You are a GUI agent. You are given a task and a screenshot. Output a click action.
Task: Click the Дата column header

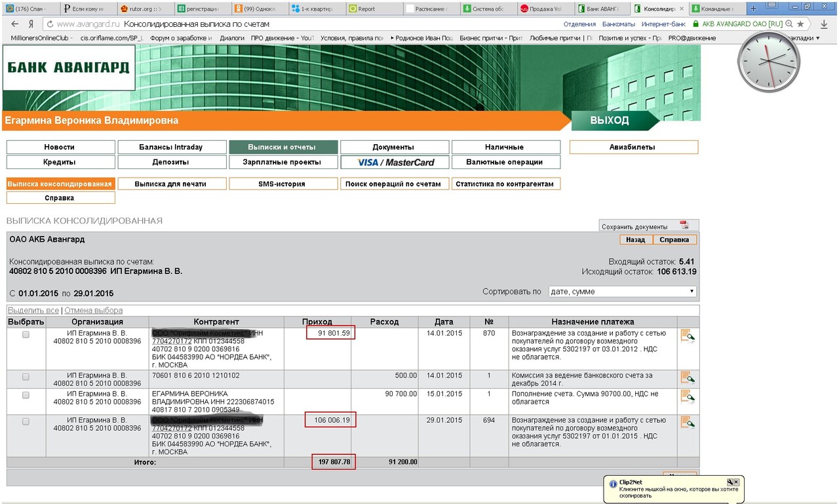click(x=444, y=322)
